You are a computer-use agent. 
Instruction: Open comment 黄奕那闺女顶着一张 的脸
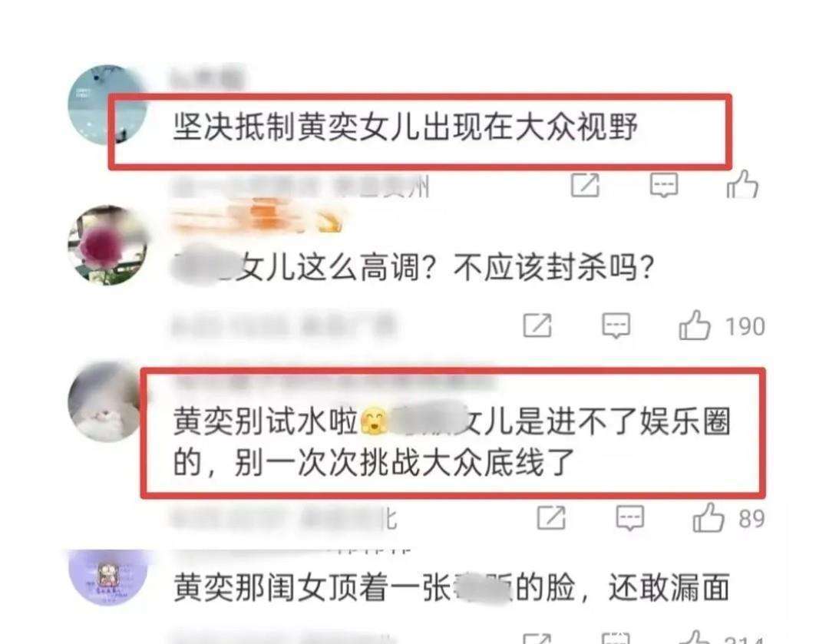[x=451, y=587]
